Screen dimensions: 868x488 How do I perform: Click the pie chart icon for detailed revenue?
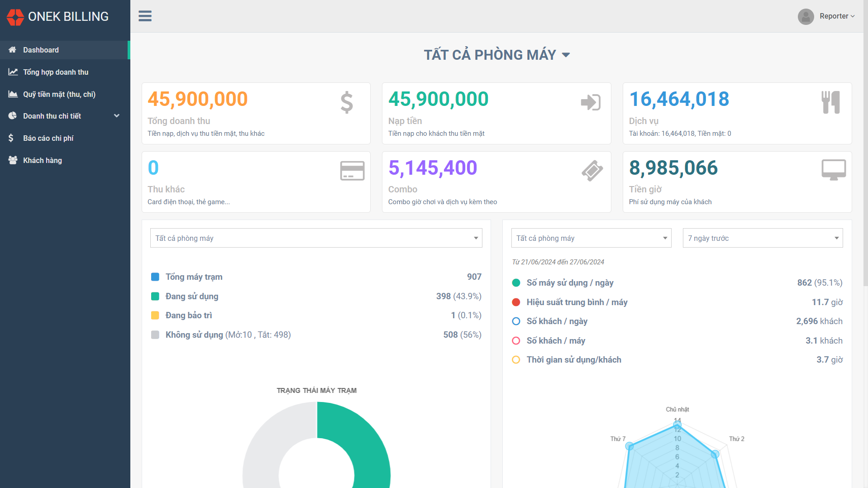pyautogui.click(x=12, y=116)
